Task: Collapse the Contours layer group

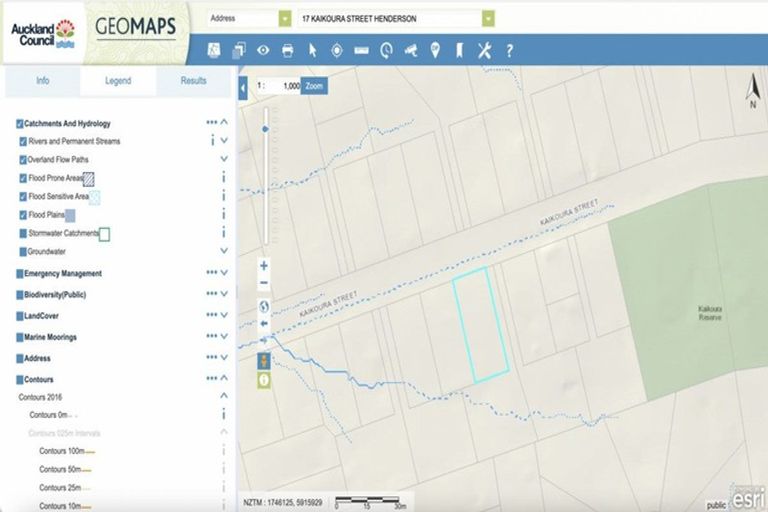Action: coord(224,379)
